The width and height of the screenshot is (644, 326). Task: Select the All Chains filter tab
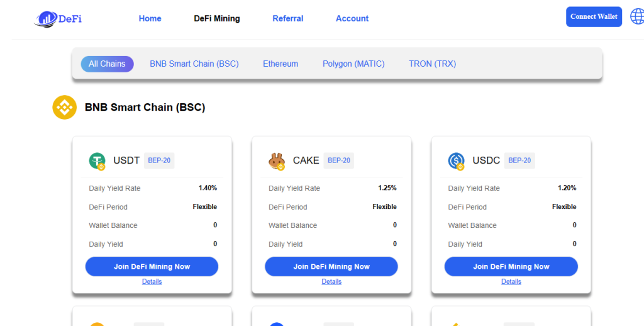click(x=107, y=64)
